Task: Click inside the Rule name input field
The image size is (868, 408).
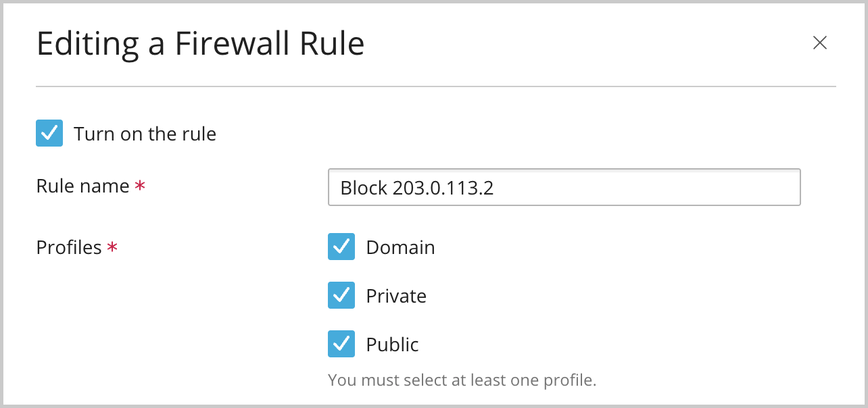Action: point(564,187)
